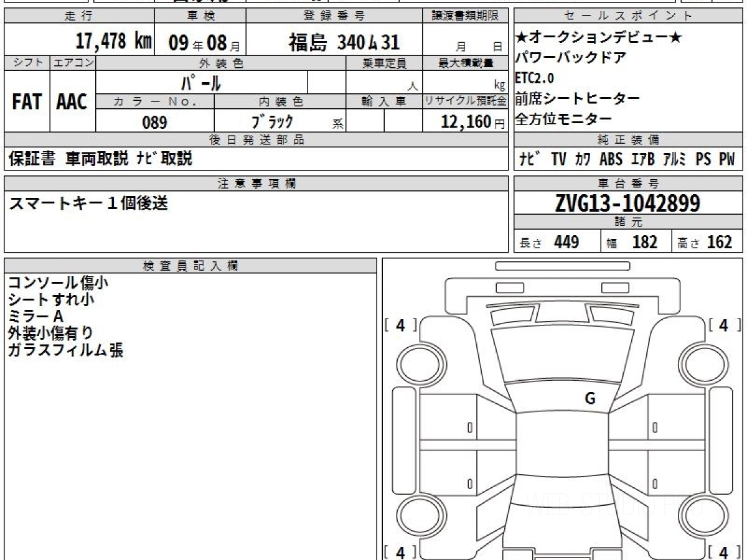Click the registration number 福島 340ム31
Viewport: 747px width, 560px height.
(x=344, y=42)
